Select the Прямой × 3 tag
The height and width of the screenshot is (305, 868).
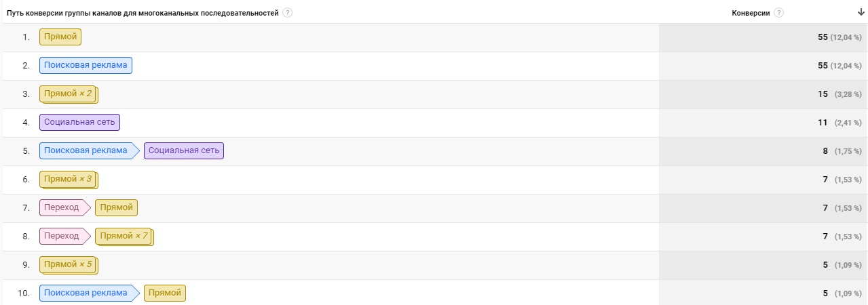tap(69, 179)
